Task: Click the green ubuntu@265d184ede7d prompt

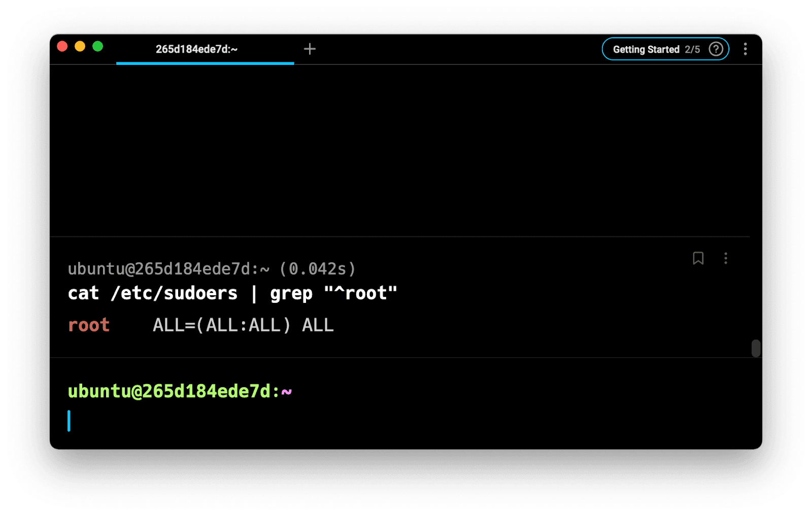Action: pyautogui.click(x=170, y=391)
